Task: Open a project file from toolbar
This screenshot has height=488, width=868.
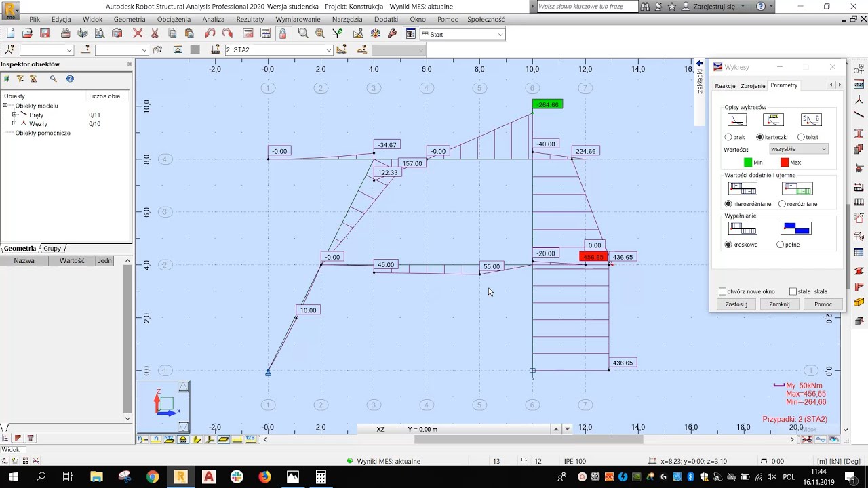Action: tap(27, 33)
